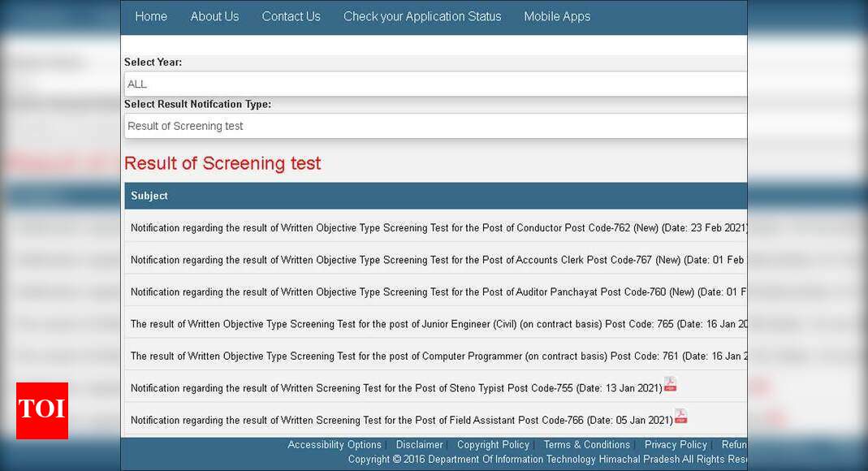868x471 pixels.
Task: View the Terms & Conditions footer link
Action: [x=586, y=445]
